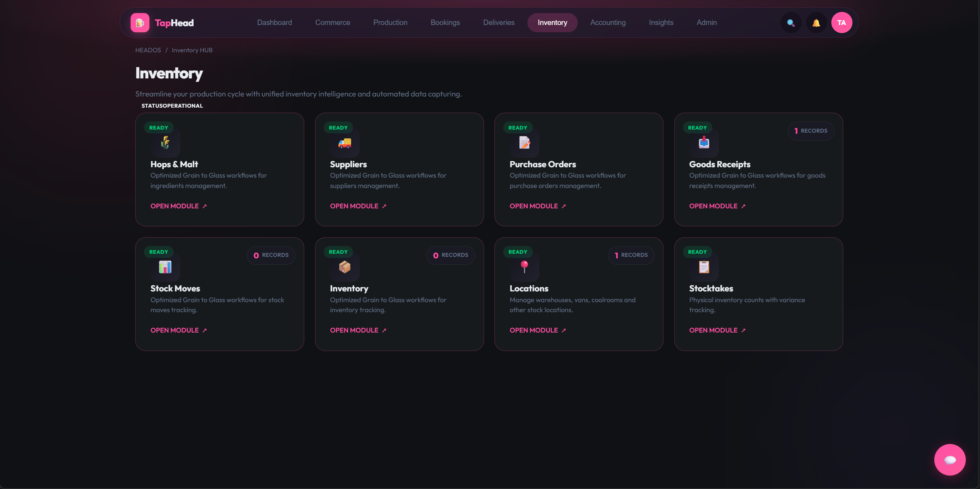This screenshot has height=489, width=980.
Task: Open the notifications bell
Action: [816, 22]
